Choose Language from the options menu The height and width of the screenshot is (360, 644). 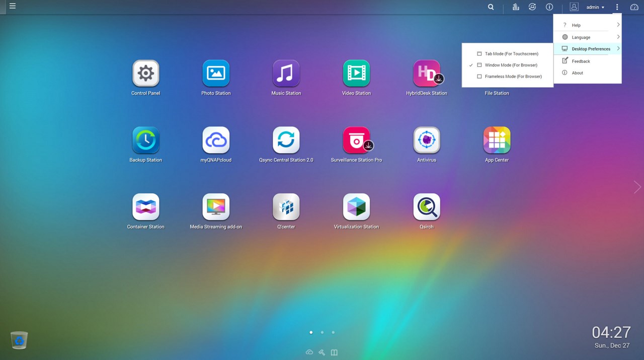(588, 37)
